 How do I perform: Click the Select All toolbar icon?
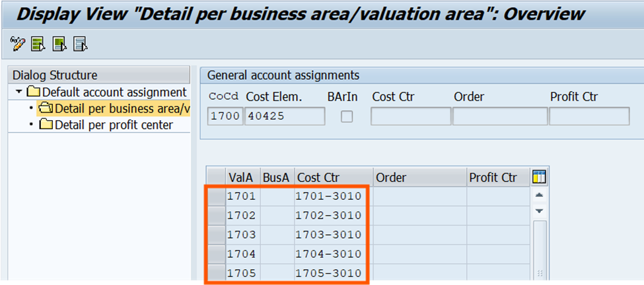point(38,44)
